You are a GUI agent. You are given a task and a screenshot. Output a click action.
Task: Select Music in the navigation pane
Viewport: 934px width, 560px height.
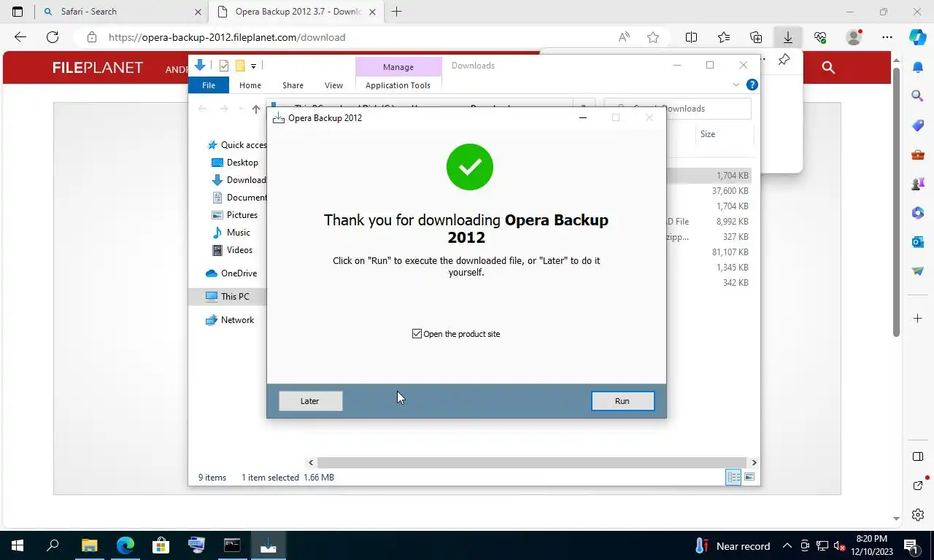click(x=231, y=233)
